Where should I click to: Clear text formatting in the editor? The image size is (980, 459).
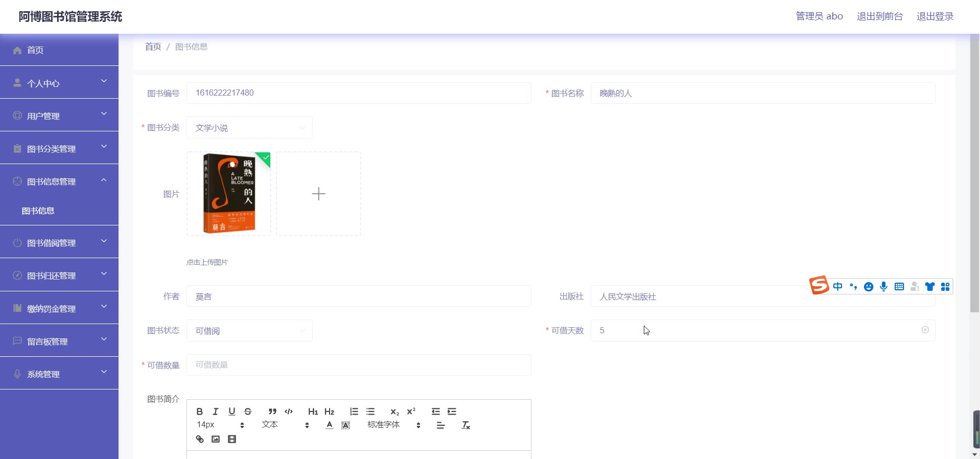(x=466, y=425)
